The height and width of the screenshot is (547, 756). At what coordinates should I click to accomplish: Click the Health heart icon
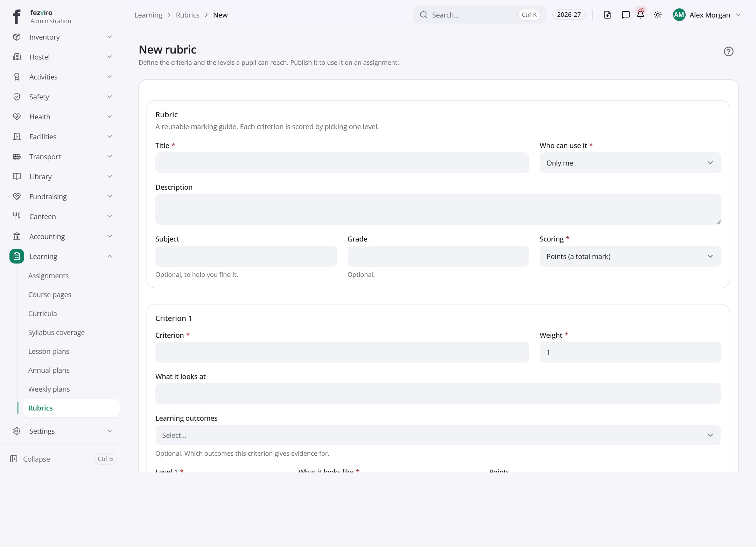pos(17,117)
